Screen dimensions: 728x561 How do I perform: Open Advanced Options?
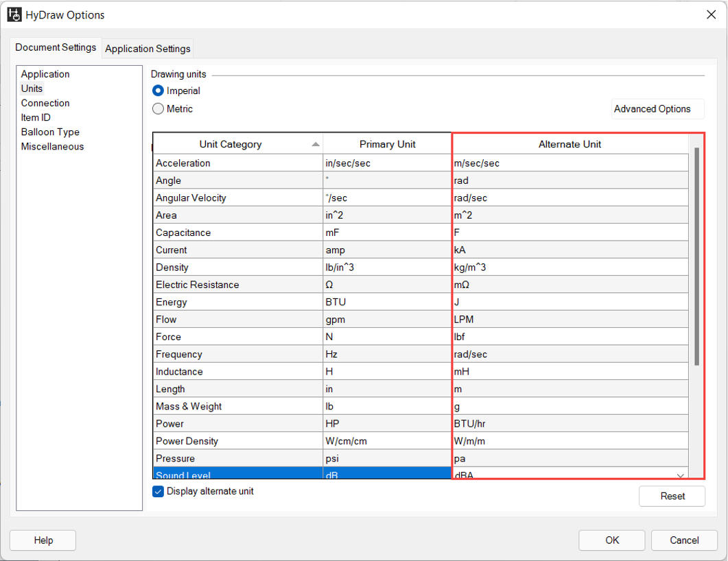657,109
